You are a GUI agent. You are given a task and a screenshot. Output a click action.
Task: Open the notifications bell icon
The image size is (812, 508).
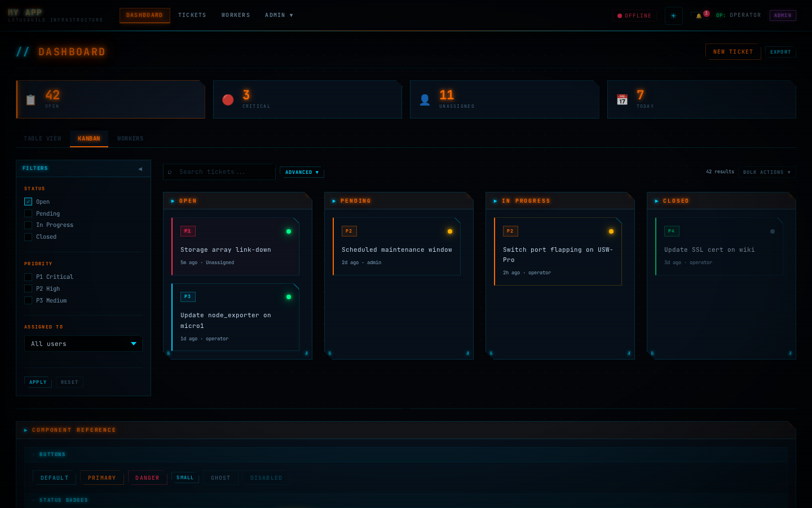pyautogui.click(x=699, y=16)
